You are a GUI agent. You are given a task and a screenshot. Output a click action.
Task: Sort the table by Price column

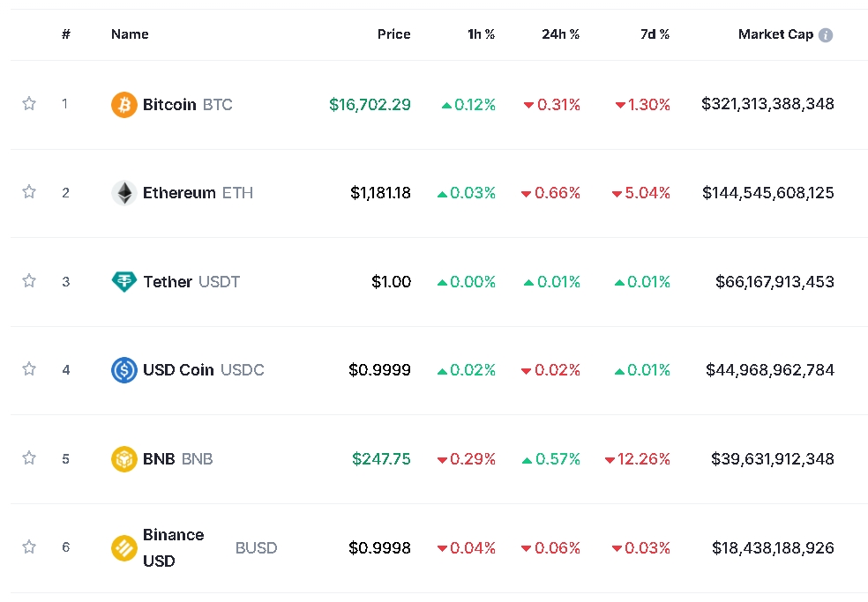coord(393,34)
